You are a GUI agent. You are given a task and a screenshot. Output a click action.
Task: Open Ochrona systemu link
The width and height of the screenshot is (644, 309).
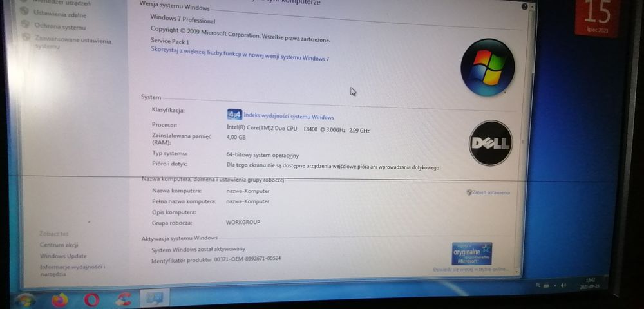pyautogui.click(x=60, y=27)
